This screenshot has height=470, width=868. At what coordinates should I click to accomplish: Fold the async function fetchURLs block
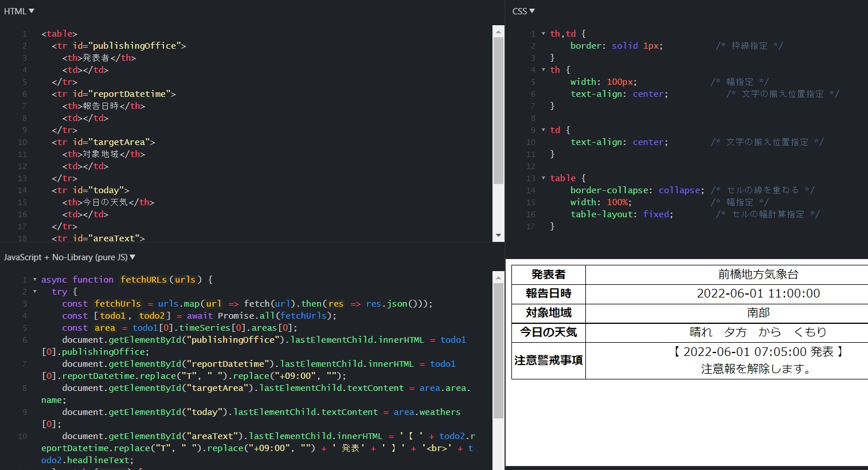click(35, 280)
